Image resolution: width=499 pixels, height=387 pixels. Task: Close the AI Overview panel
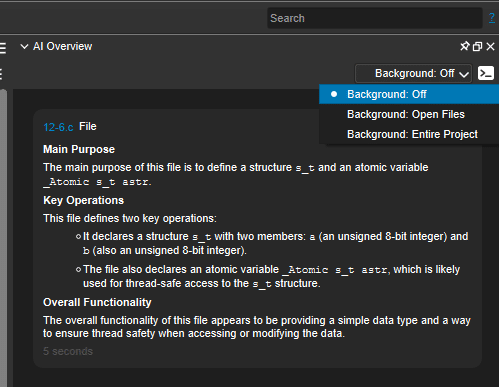490,46
